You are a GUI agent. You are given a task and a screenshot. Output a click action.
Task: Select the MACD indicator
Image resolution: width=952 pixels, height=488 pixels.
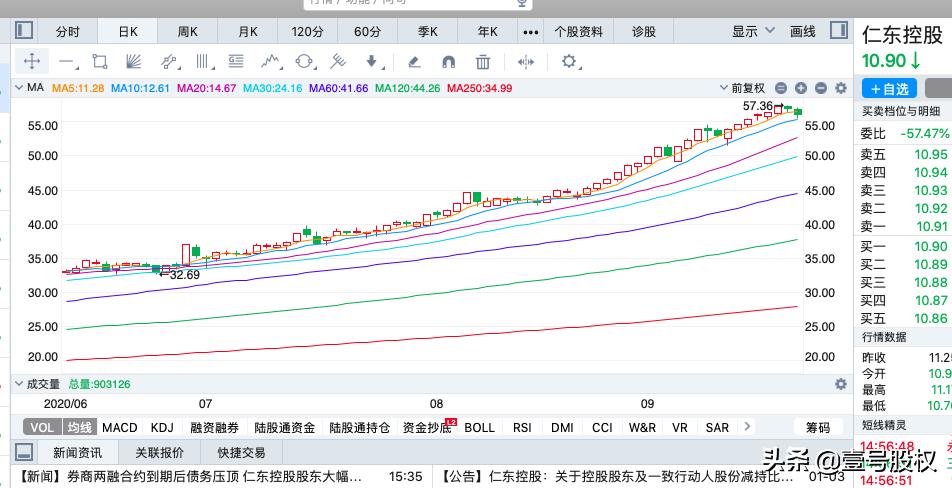click(120, 427)
